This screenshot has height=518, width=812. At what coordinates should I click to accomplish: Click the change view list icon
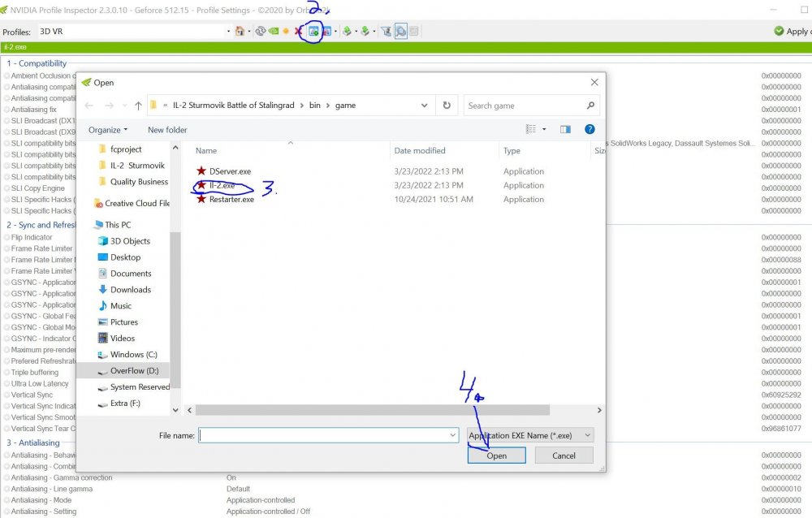531,129
